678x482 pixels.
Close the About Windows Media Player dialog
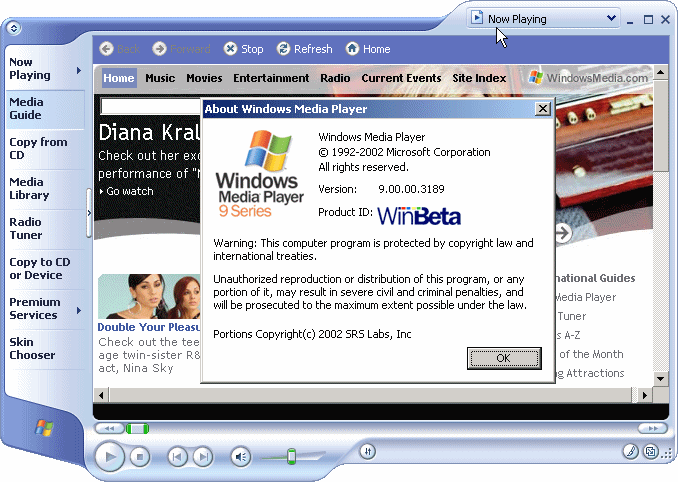[x=543, y=109]
